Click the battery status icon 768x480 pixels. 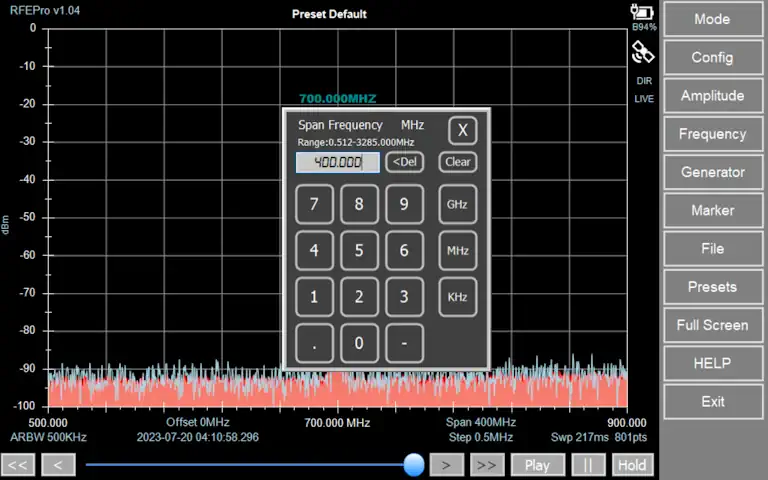click(x=642, y=13)
